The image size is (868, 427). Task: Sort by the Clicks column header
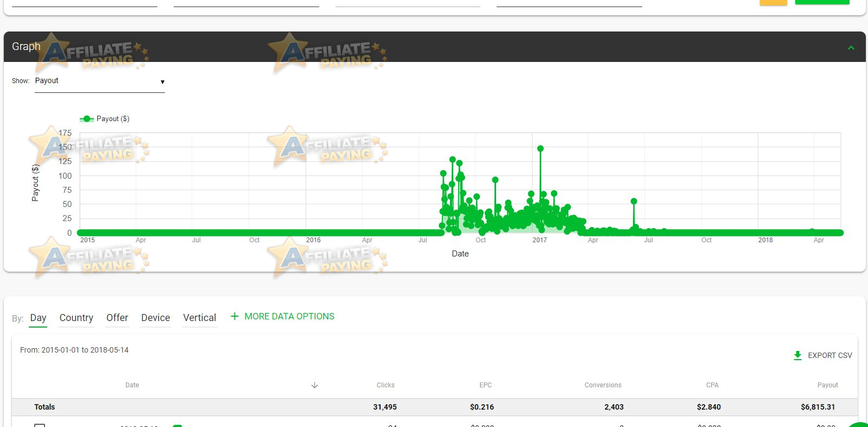[x=385, y=385]
